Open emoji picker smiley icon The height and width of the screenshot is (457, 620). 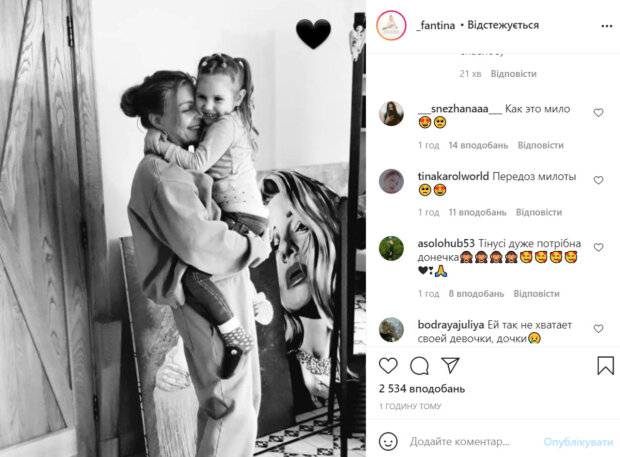click(x=388, y=441)
